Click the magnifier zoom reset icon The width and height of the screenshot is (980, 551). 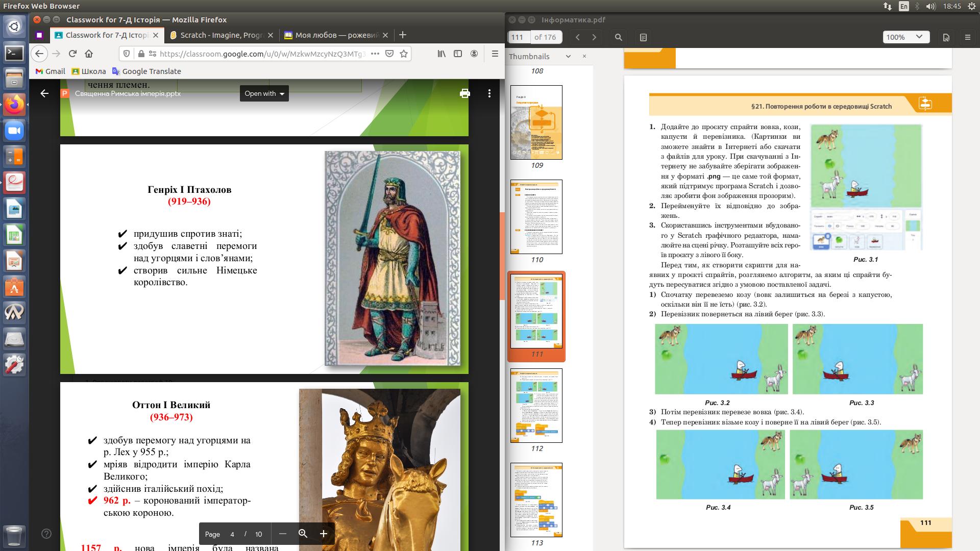[303, 534]
